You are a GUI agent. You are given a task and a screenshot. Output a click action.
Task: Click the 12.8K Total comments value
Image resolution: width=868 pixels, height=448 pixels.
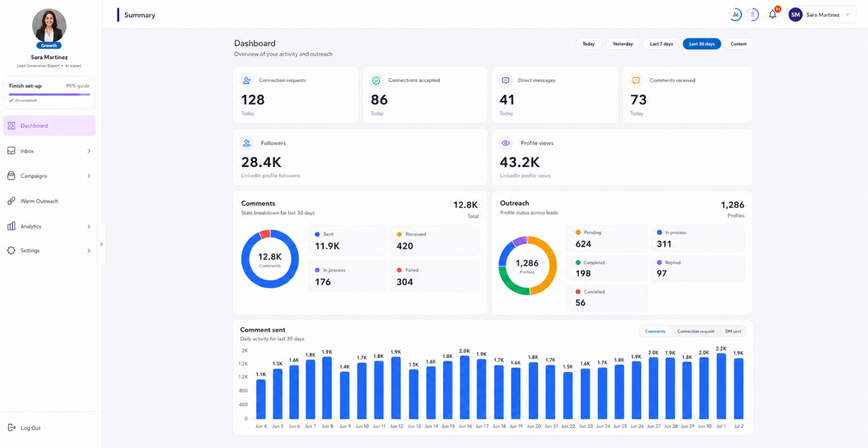pos(465,205)
